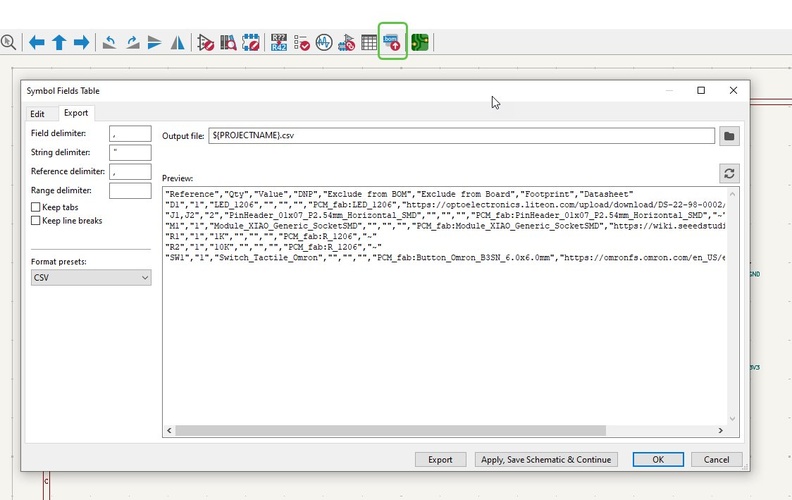Screen dimensions: 792x500
Task: Click the "SW1" Switch_Tactile_Omron preview row
Action: pyautogui.click(x=446, y=258)
